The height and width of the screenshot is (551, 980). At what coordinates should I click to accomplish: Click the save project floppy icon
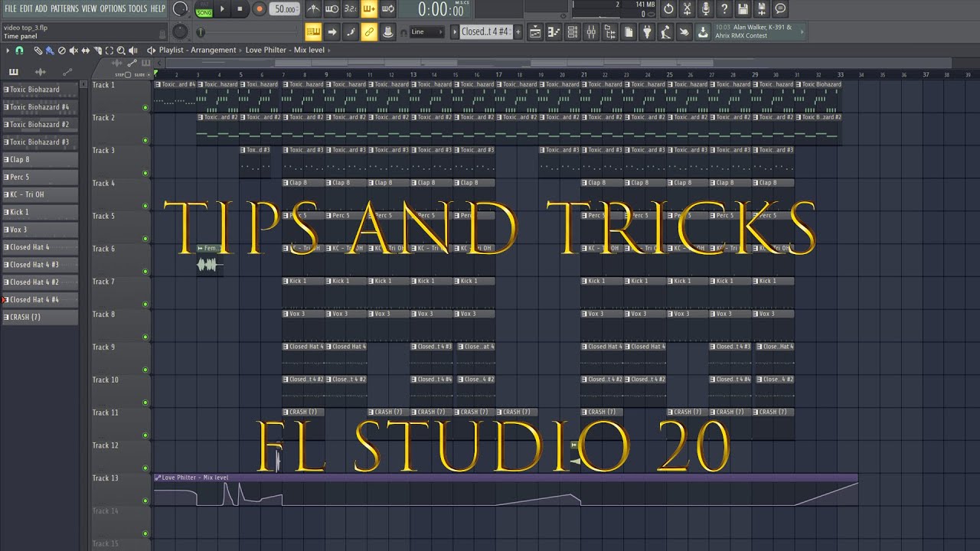click(x=743, y=9)
